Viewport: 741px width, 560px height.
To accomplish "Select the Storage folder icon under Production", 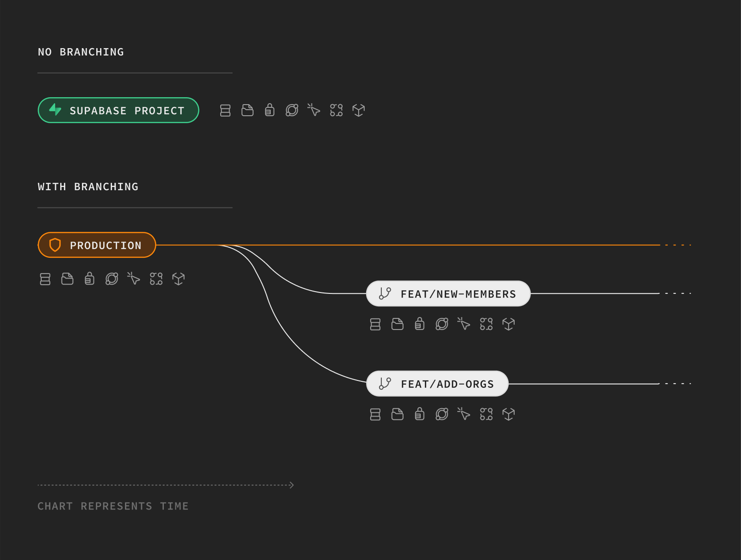I will (x=68, y=279).
